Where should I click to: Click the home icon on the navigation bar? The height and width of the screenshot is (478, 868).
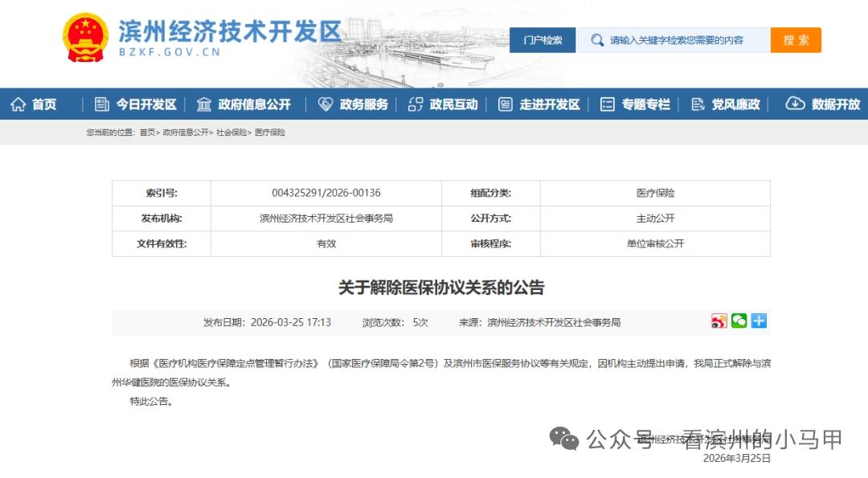click(x=17, y=103)
